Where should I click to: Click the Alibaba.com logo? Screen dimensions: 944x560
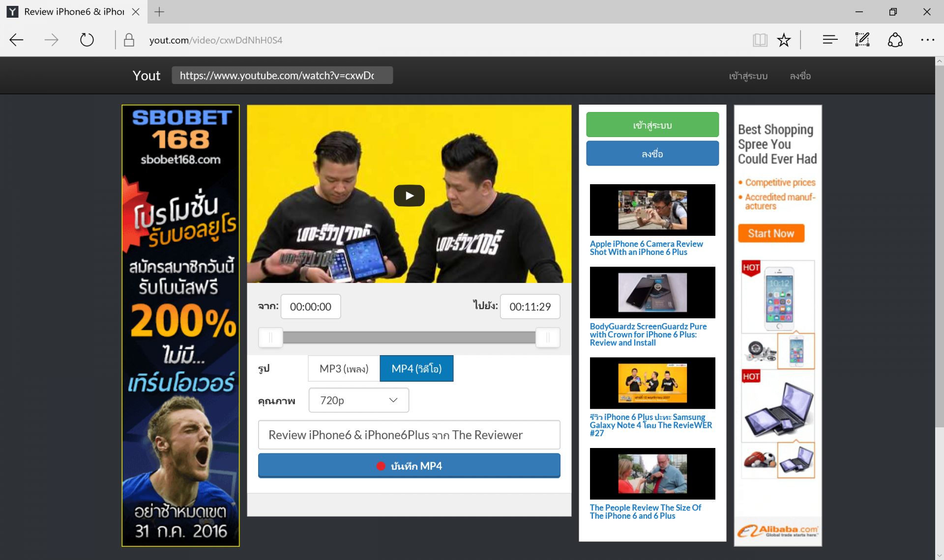point(778,532)
